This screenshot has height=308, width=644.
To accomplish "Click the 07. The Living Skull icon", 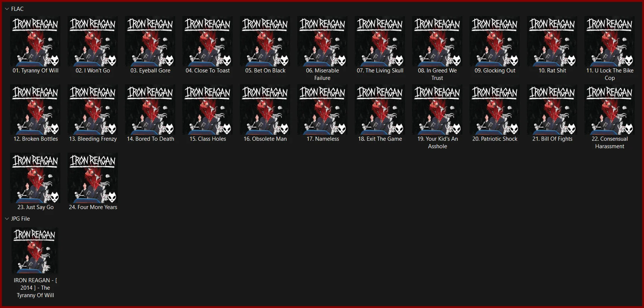I will (380, 41).
